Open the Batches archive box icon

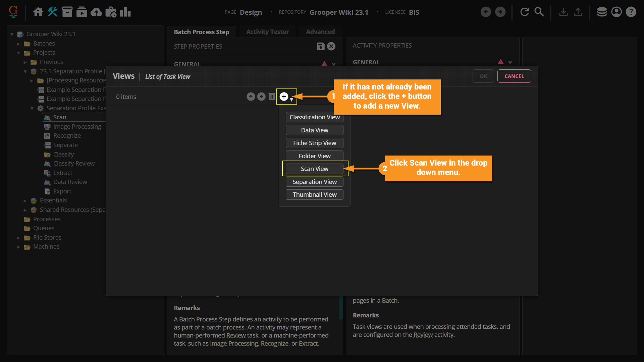(67, 12)
